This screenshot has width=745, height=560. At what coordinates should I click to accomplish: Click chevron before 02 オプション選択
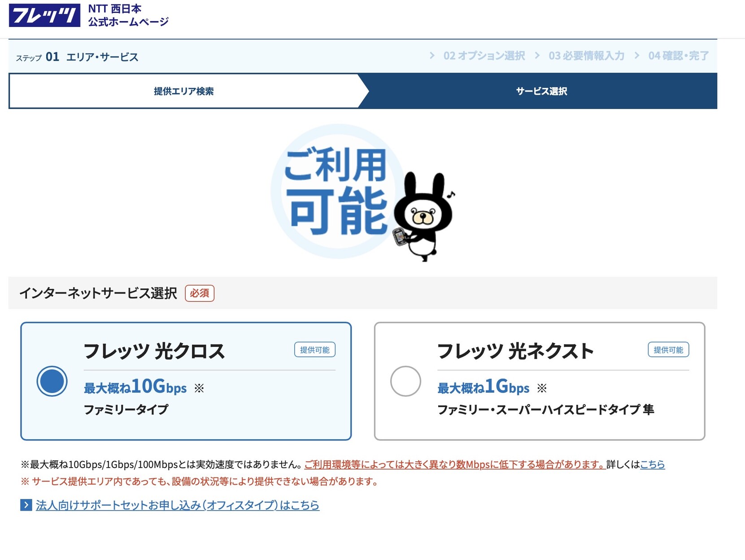click(432, 55)
